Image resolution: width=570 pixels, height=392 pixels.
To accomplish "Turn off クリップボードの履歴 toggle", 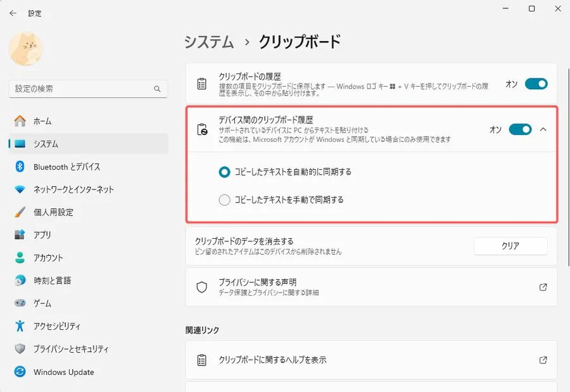I will coord(536,84).
